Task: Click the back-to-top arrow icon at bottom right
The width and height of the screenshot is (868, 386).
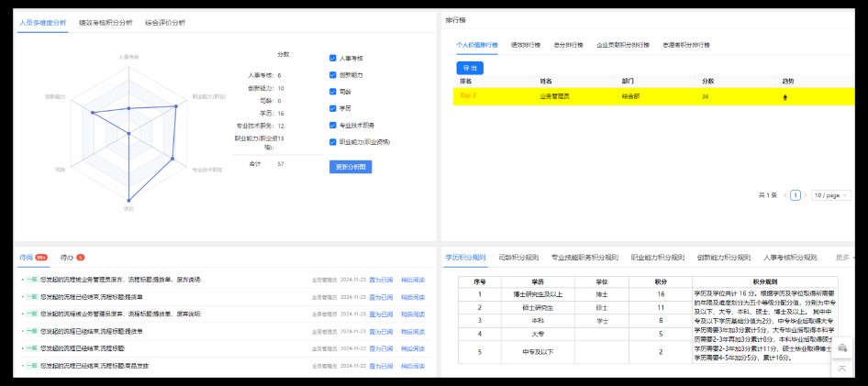Action: click(842, 368)
